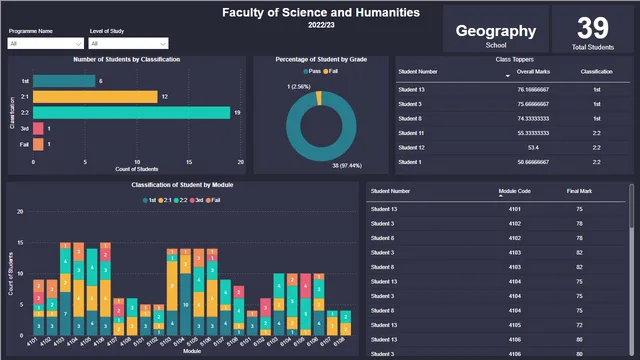Click module code 4105 table cell
Image resolution: width=640 pixels, height=360 pixels.
(514, 325)
